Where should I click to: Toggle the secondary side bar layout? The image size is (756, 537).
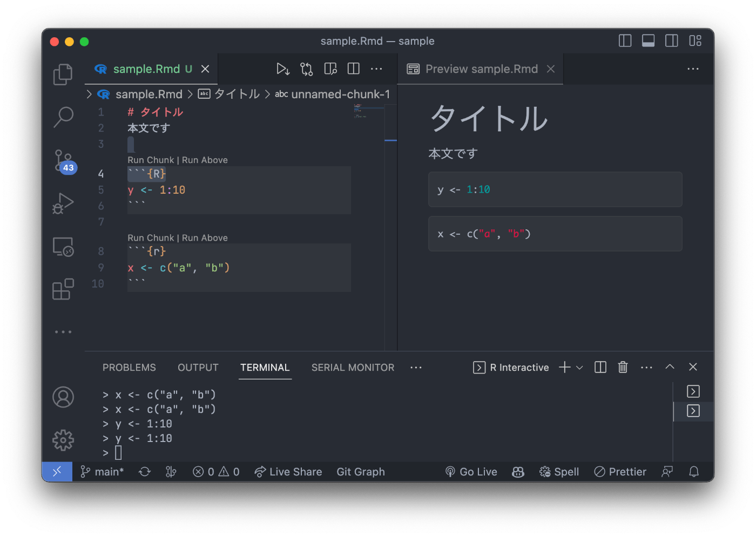click(672, 41)
